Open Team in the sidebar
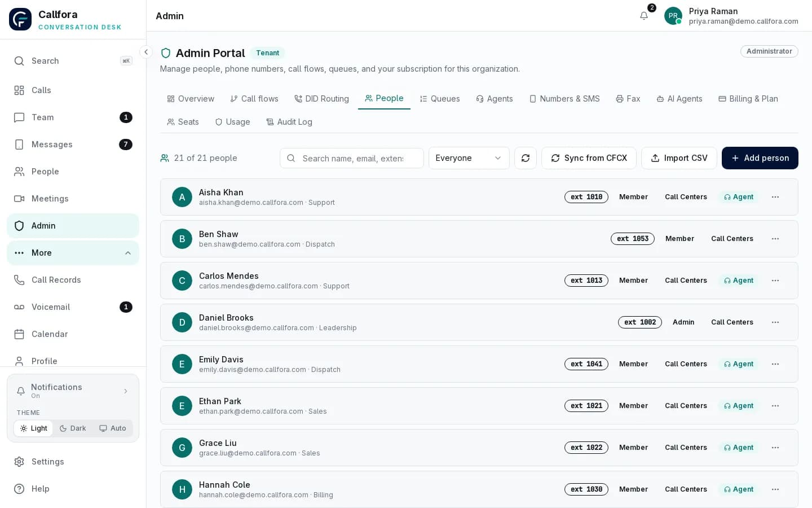812x508 pixels. [73, 117]
